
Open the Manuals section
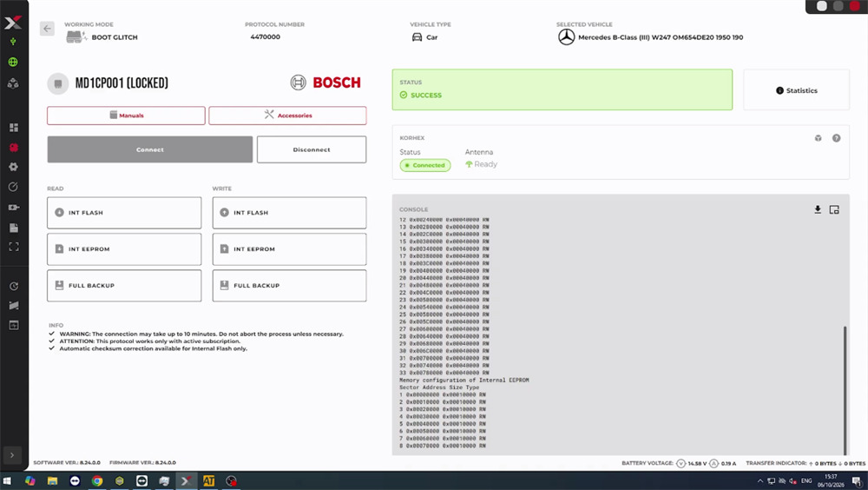(x=126, y=116)
